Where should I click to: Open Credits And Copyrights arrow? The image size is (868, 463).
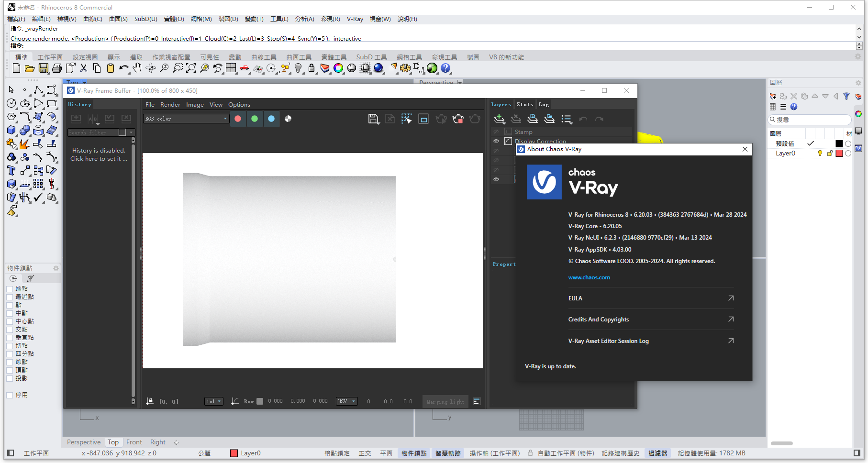pos(731,319)
